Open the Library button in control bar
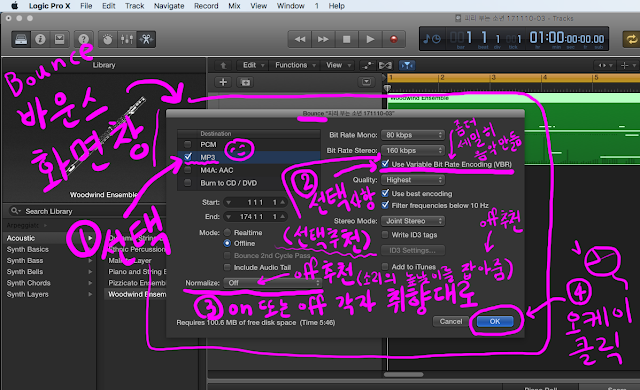The height and width of the screenshot is (390, 640). coord(21,39)
